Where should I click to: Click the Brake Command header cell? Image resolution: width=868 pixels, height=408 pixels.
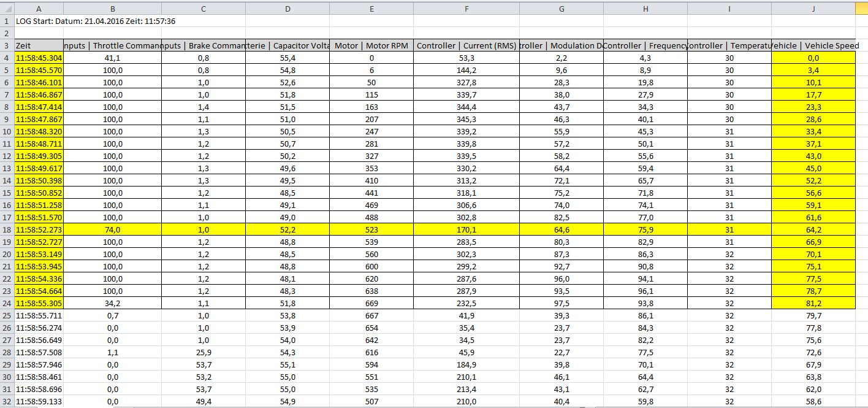coord(204,45)
